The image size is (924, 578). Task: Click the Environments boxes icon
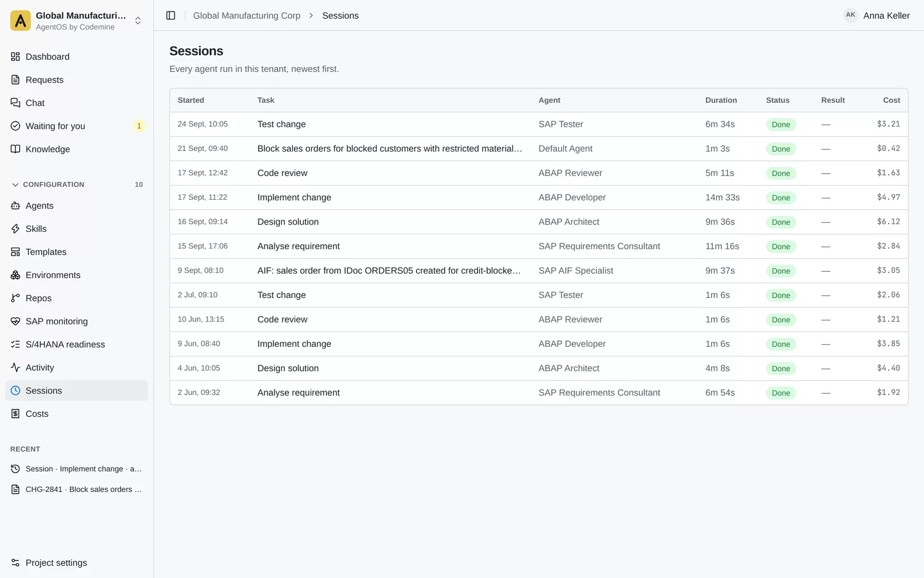click(x=15, y=275)
